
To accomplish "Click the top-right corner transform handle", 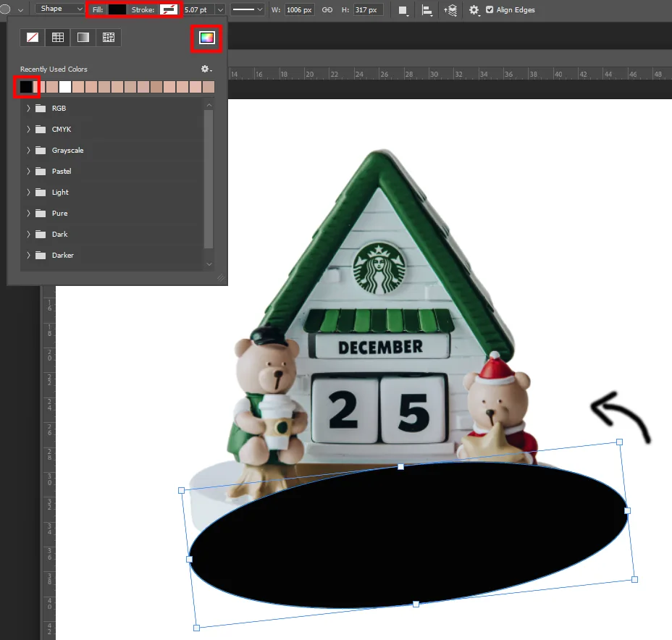I will coord(619,442).
